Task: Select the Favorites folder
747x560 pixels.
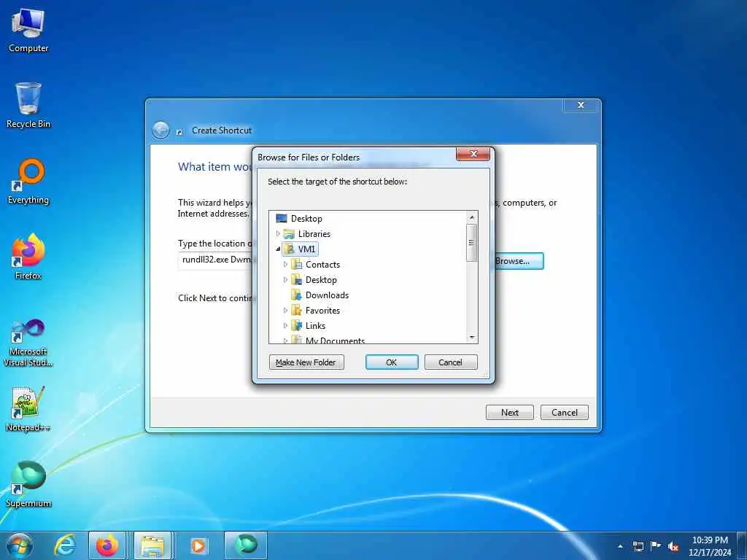Action: click(315, 310)
